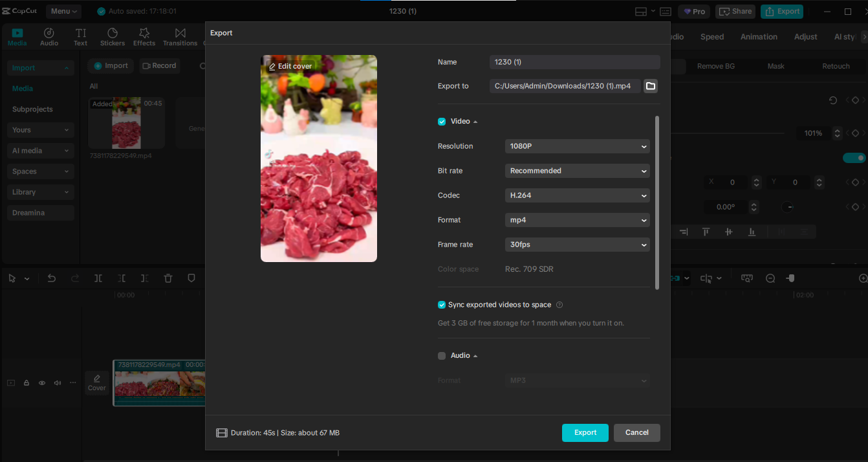The image size is (868, 462).
Task: Open the Format dropdown showing mp4
Action: pos(578,220)
